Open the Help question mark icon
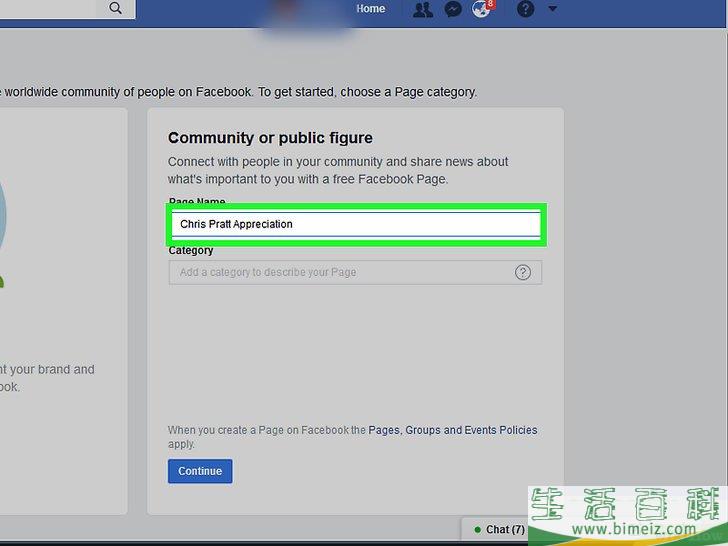The width and height of the screenshot is (728, 546). coord(525,9)
